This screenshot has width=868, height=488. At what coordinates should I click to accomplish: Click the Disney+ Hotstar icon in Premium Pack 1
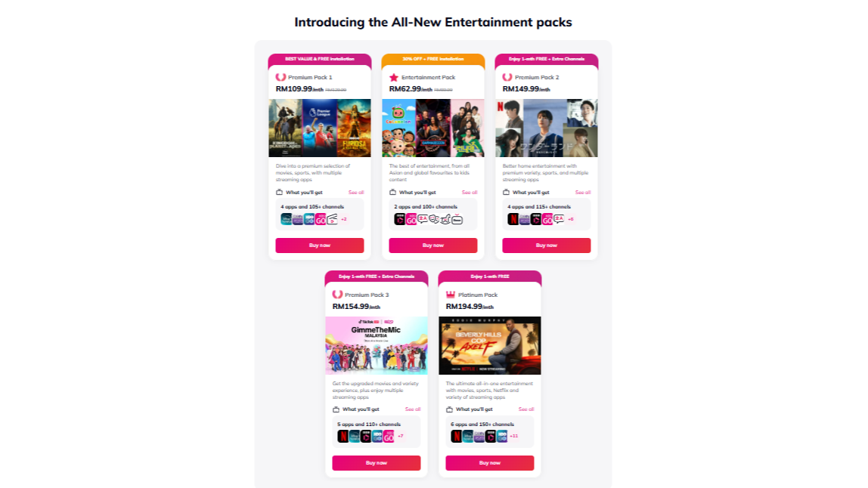[x=287, y=219]
